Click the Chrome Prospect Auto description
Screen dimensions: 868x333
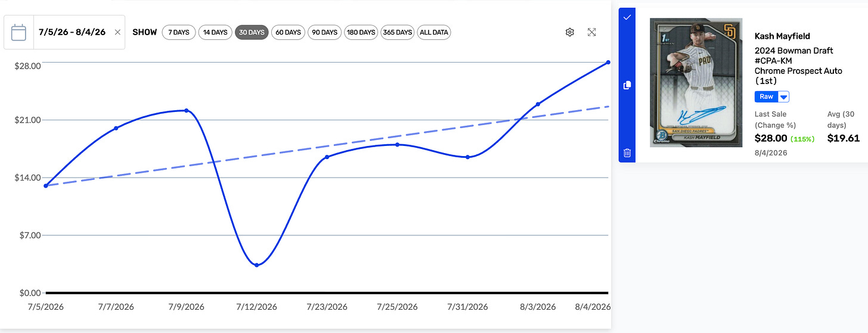click(798, 71)
